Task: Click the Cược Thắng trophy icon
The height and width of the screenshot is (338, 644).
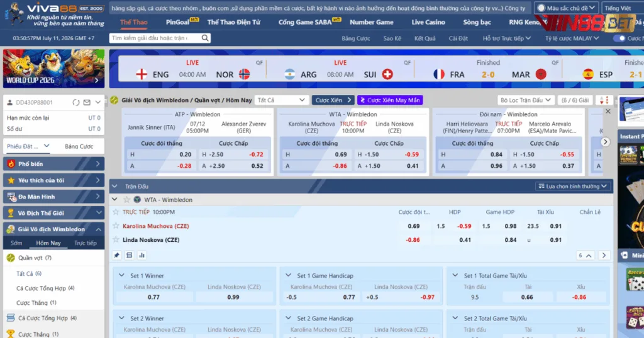Action: pyautogui.click(x=11, y=334)
